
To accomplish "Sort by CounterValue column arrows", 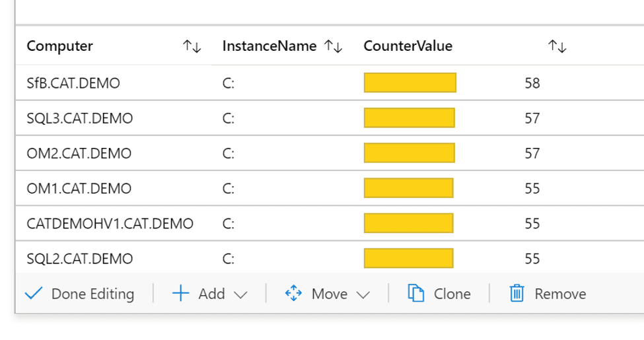I will (557, 46).
